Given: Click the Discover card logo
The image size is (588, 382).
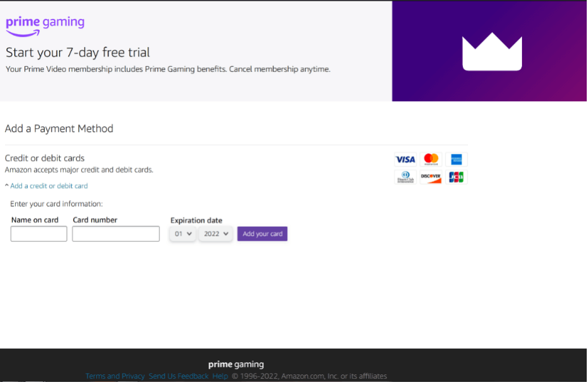Looking at the screenshot, I should point(431,177).
